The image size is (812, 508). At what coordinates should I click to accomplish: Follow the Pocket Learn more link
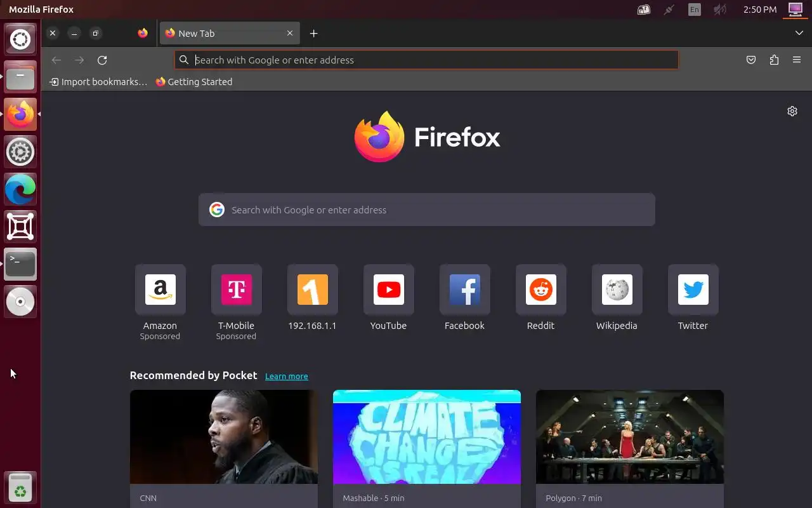coord(287,376)
